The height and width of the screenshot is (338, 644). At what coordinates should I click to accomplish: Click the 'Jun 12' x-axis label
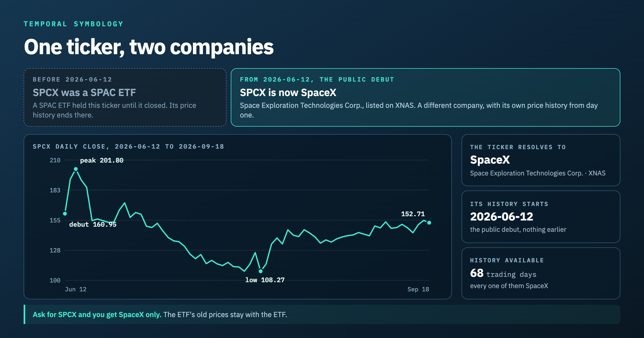76,289
